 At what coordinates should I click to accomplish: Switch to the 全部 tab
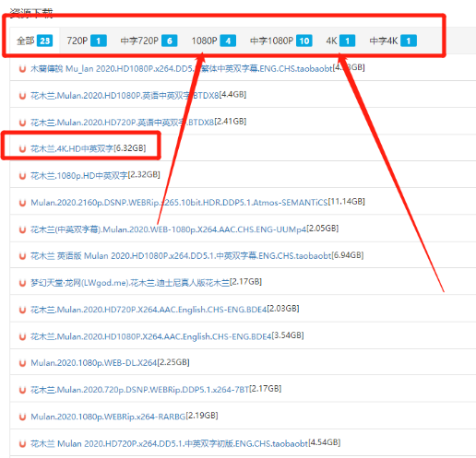point(34,41)
